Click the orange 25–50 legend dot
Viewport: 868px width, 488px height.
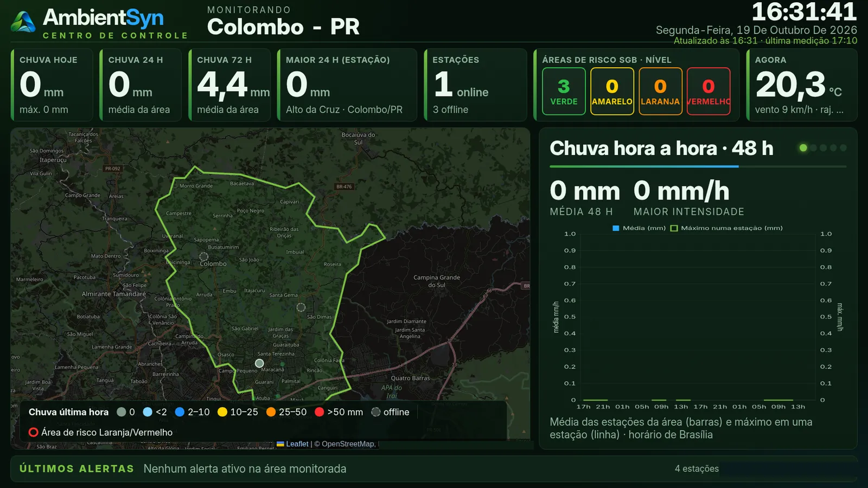point(271,412)
